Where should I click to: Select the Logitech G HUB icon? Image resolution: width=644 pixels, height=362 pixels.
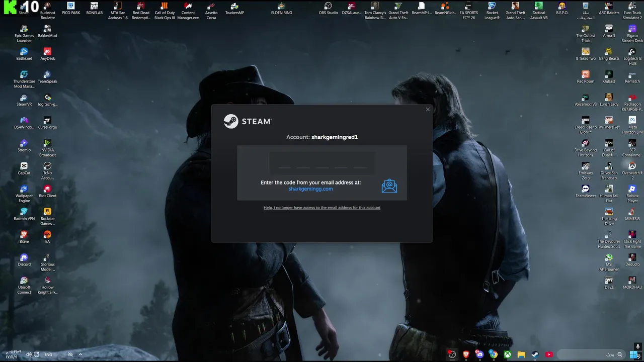coord(632,56)
